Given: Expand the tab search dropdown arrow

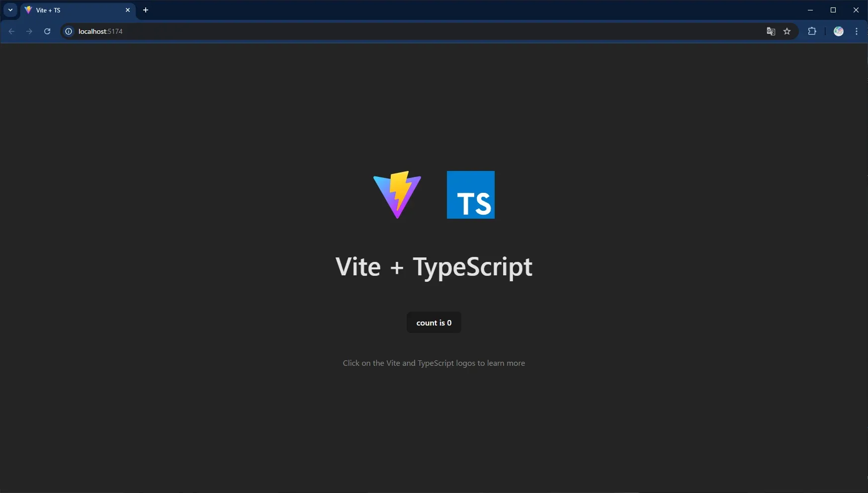Looking at the screenshot, I should [10, 10].
